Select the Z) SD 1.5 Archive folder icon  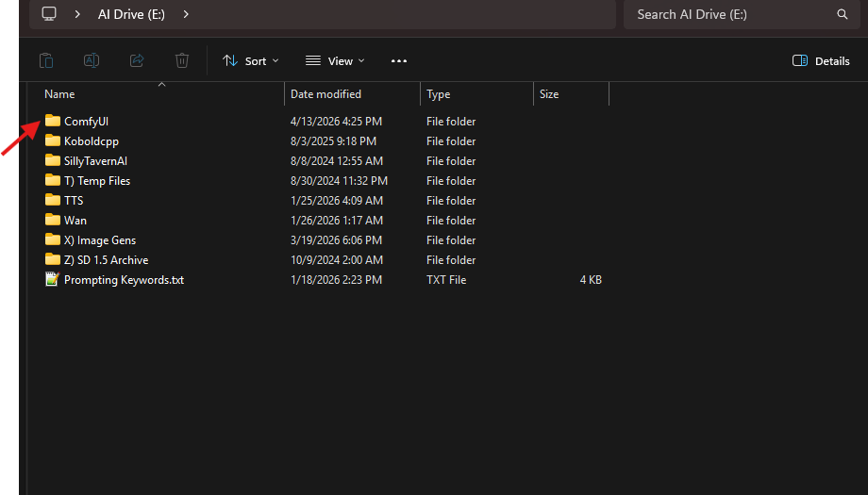[x=53, y=259]
